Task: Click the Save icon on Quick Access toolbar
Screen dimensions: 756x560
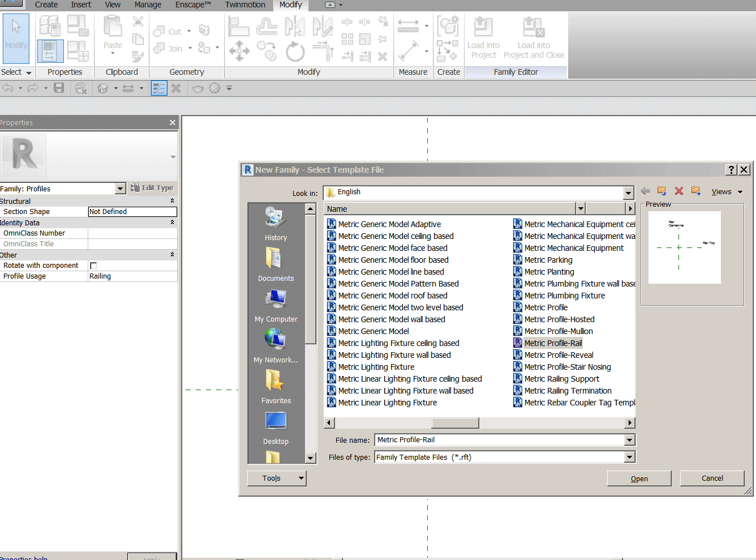Action: 59,88
